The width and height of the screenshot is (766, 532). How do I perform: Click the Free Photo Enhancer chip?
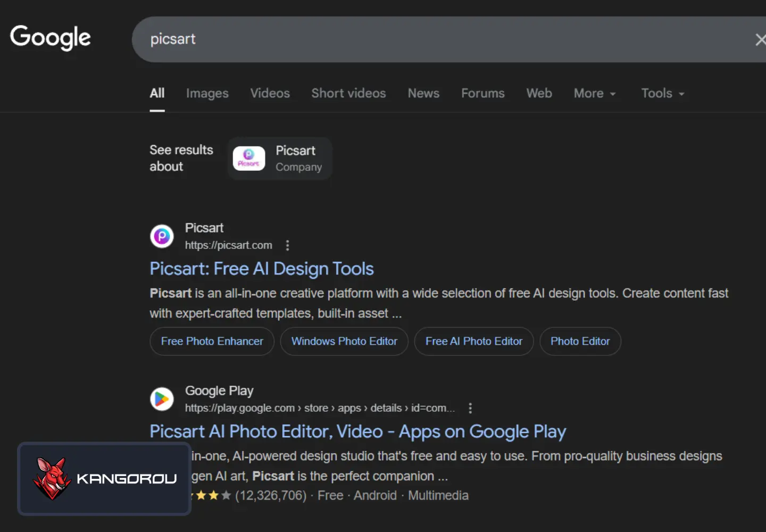(212, 342)
